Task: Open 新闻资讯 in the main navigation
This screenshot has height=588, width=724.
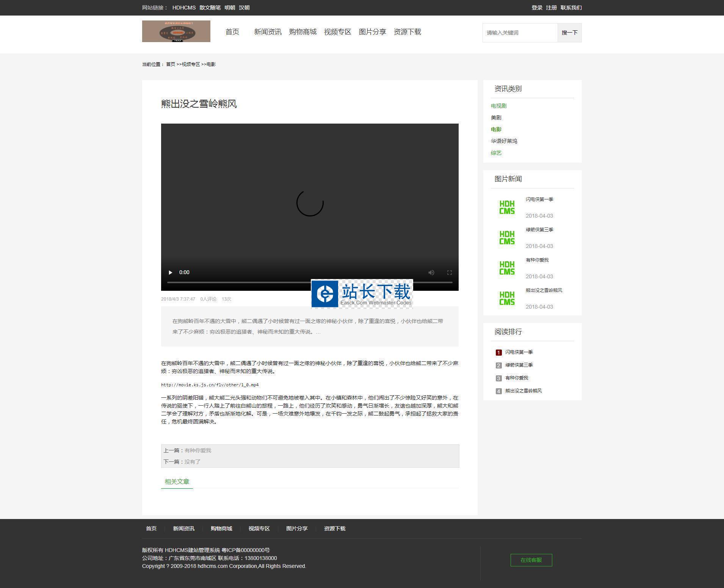Action: 268,32
